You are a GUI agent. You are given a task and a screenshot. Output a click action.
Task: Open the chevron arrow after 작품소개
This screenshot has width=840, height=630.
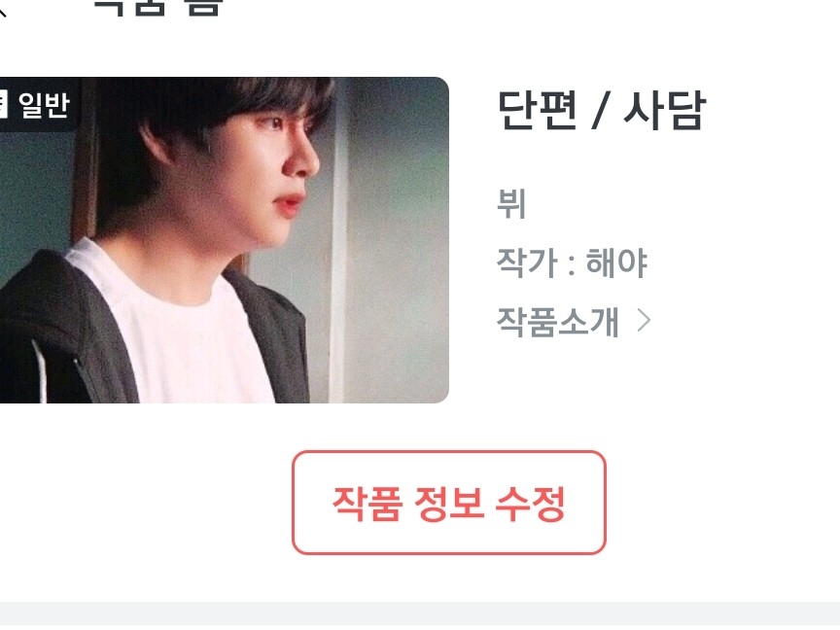pos(644,321)
